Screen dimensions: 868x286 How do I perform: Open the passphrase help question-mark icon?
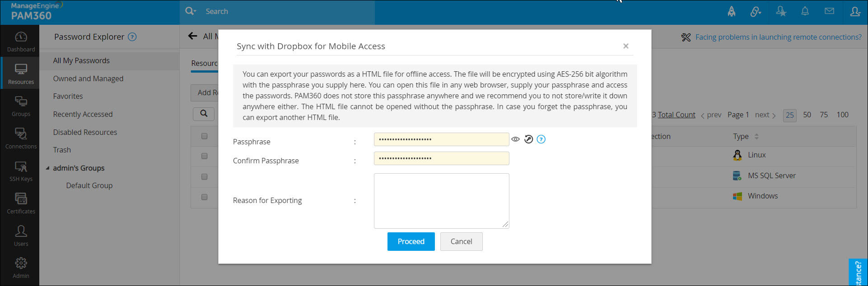coord(541,139)
